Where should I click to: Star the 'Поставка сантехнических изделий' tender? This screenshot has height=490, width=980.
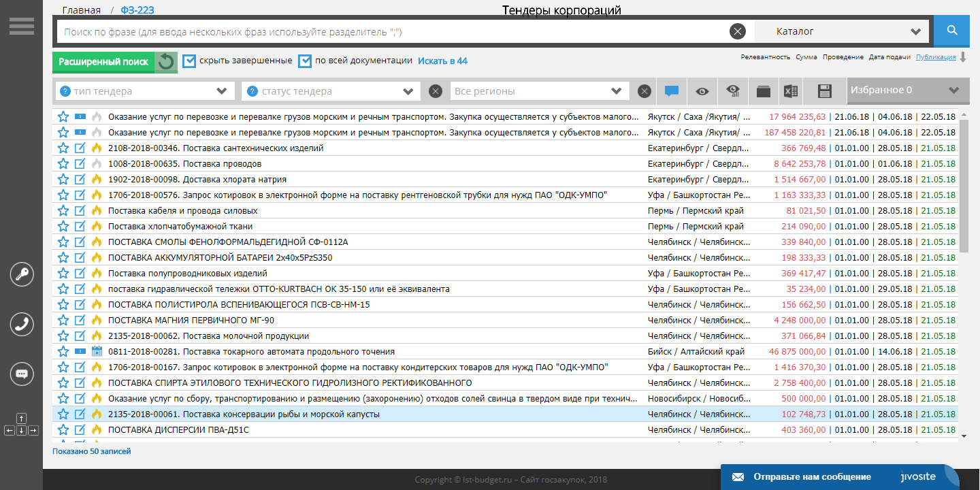coord(63,148)
